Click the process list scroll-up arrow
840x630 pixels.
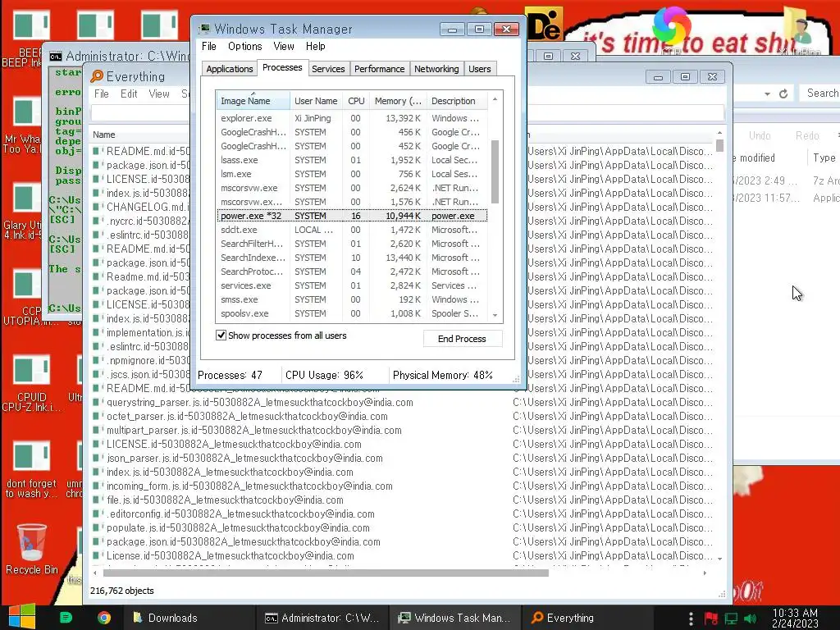(495, 99)
